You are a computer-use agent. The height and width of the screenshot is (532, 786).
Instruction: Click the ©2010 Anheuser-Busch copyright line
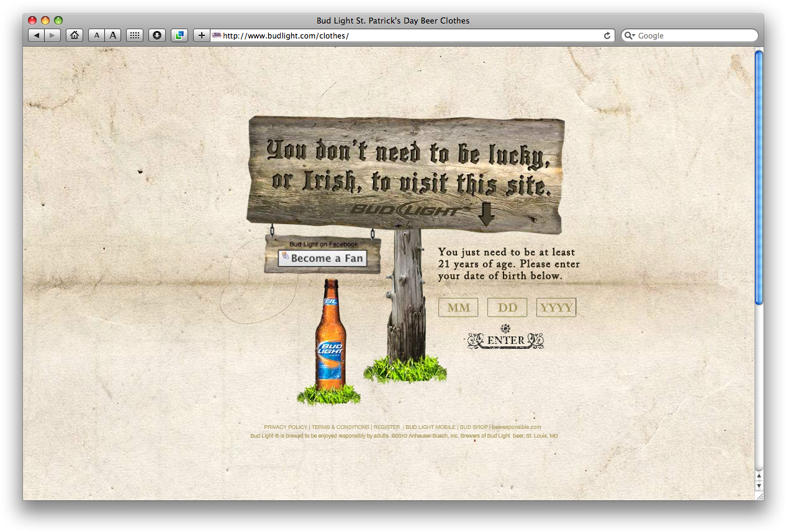[404, 436]
